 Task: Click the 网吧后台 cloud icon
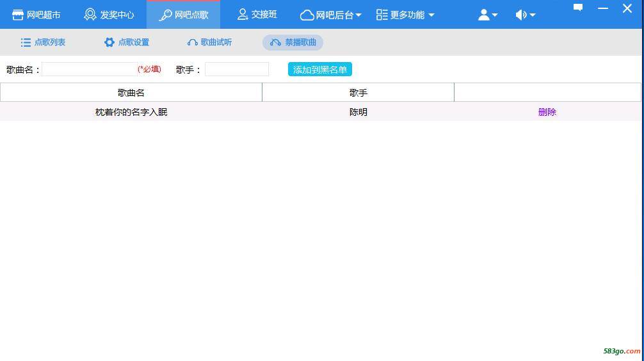coord(307,15)
